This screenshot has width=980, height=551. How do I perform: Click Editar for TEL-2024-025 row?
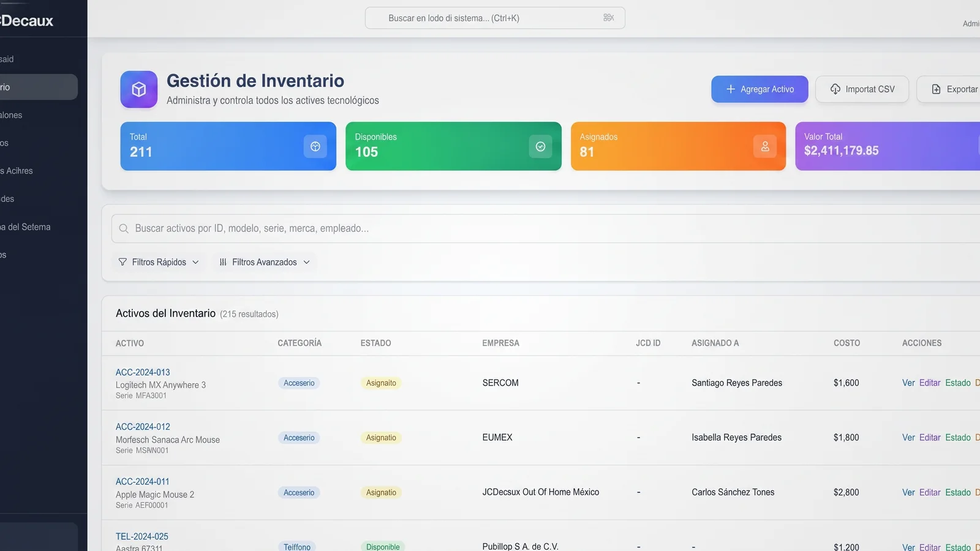point(930,547)
